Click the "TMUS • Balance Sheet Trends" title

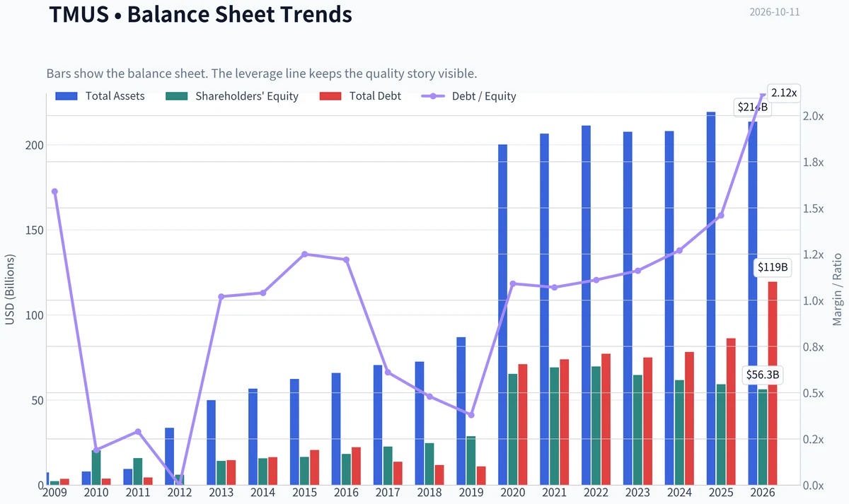[200, 14]
